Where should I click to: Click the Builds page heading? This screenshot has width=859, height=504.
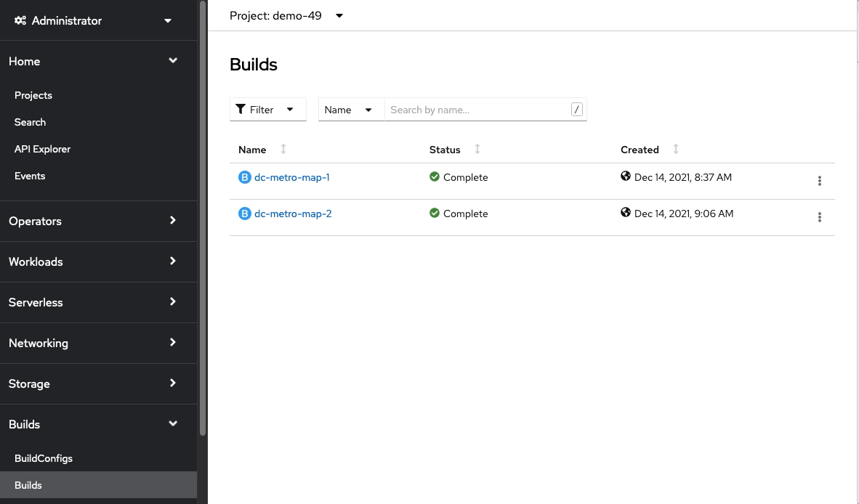tap(254, 65)
